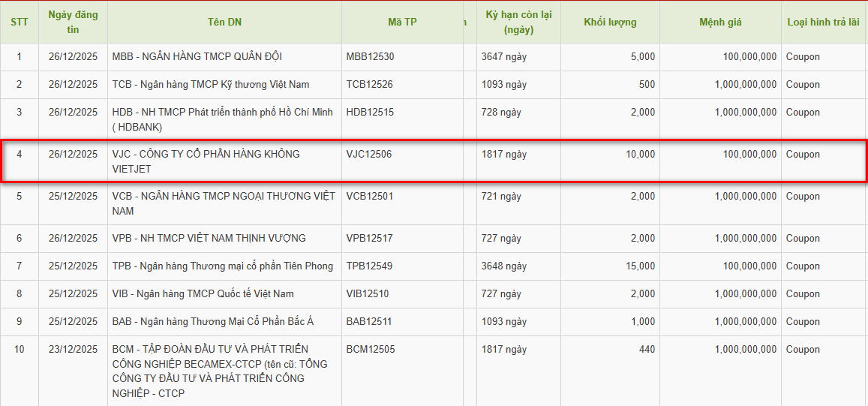Viewport: 868px width, 406px height.
Task: Click the 'Ngày đăng tin' column header
Action: [x=73, y=23]
